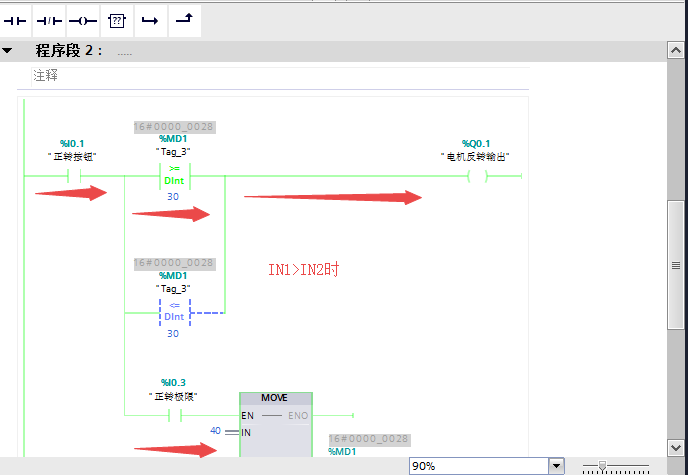
Task: Click the close branch toolbar icon
Action: click(183, 19)
